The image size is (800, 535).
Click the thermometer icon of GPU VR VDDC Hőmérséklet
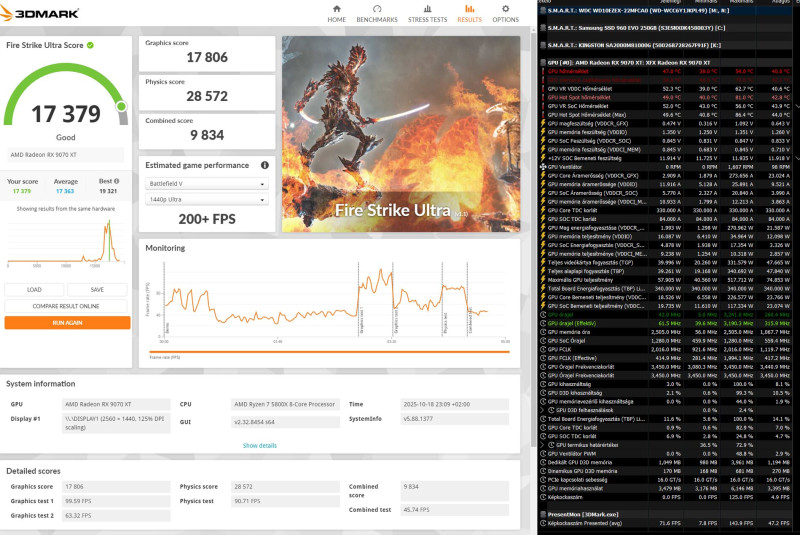(x=543, y=89)
